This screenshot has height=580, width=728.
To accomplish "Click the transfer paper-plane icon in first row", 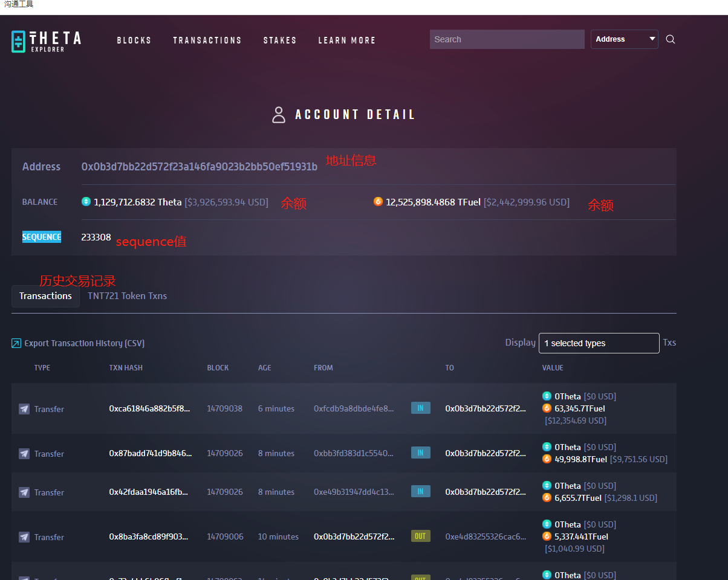I will point(24,409).
